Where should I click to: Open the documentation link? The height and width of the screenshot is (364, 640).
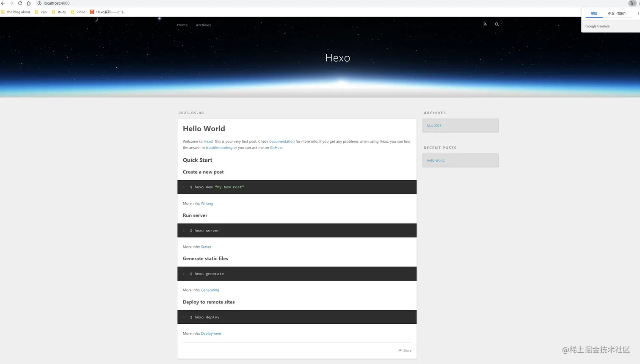[282, 141]
